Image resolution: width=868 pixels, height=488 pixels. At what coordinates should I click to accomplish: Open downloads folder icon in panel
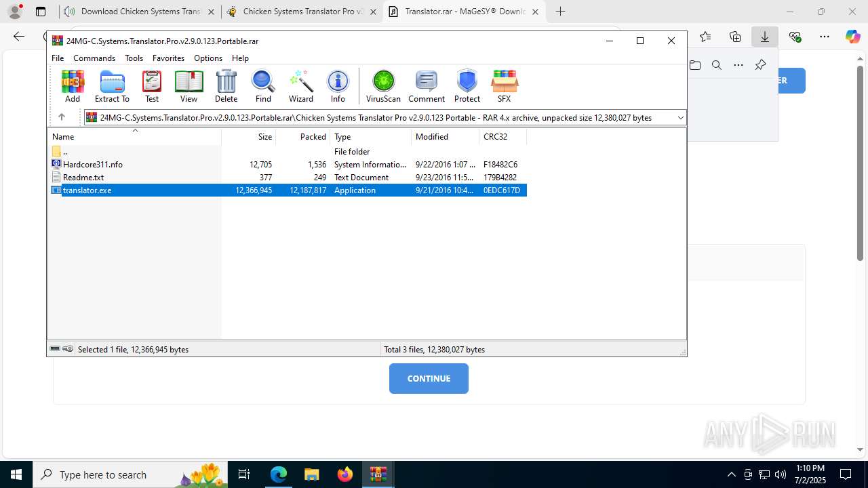(x=695, y=65)
